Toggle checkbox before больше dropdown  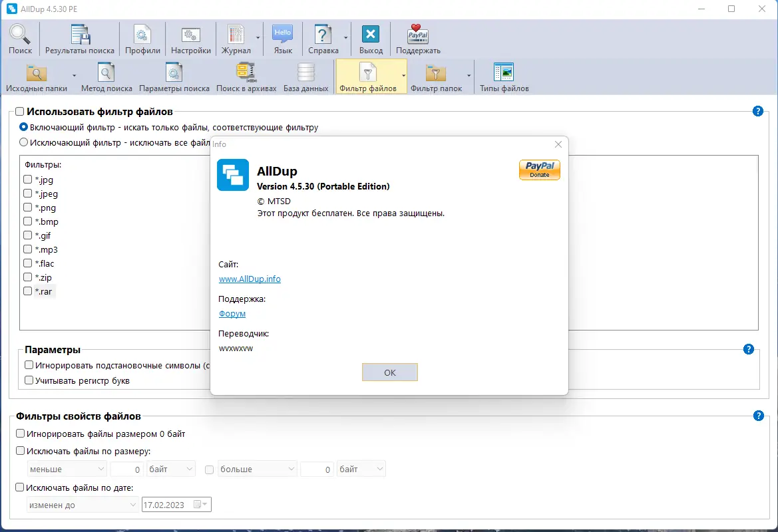tap(210, 469)
